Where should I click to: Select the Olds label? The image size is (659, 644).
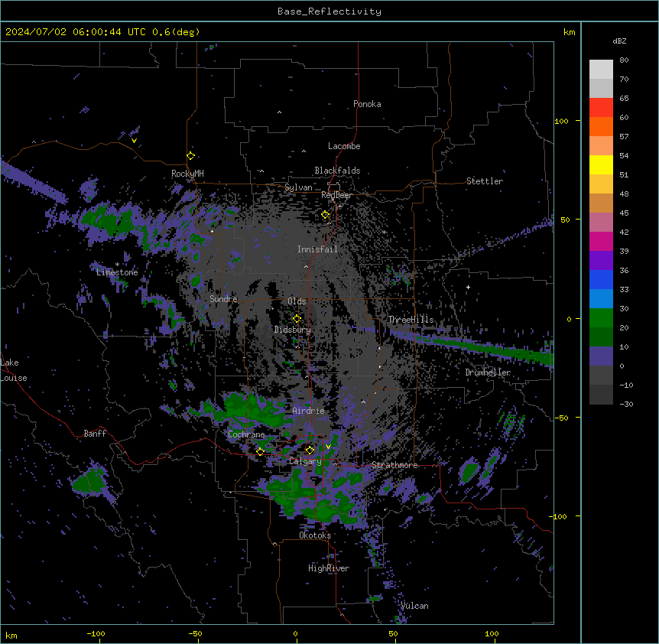pyautogui.click(x=297, y=301)
